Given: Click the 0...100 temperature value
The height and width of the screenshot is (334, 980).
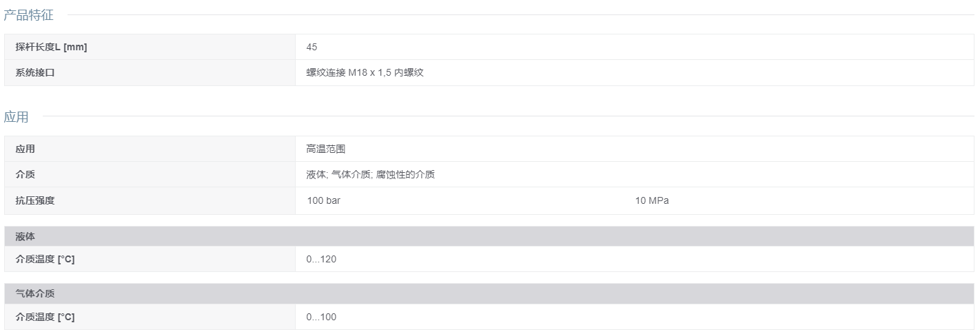Looking at the screenshot, I should (x=321, y=317).
